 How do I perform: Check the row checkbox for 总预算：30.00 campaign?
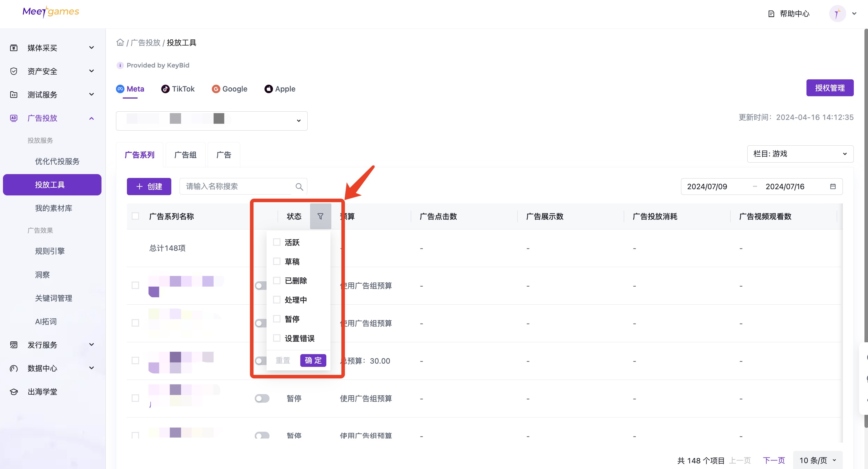135,361
